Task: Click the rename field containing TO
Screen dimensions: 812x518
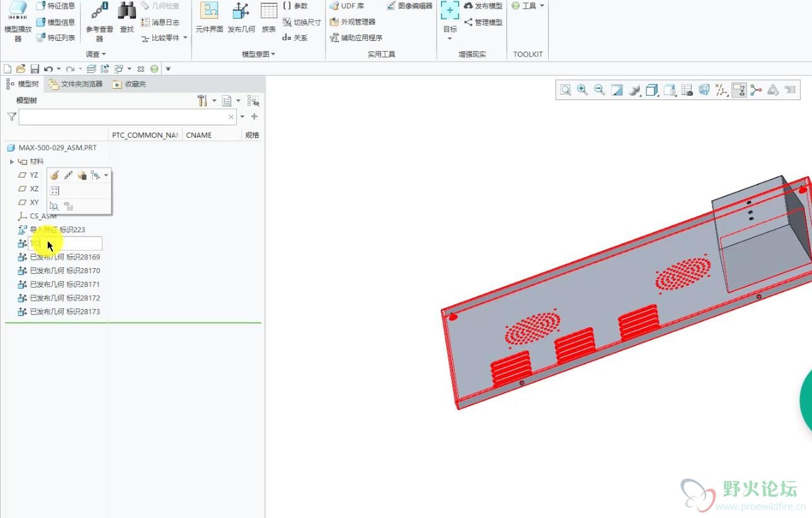Action: coord(65,244)
